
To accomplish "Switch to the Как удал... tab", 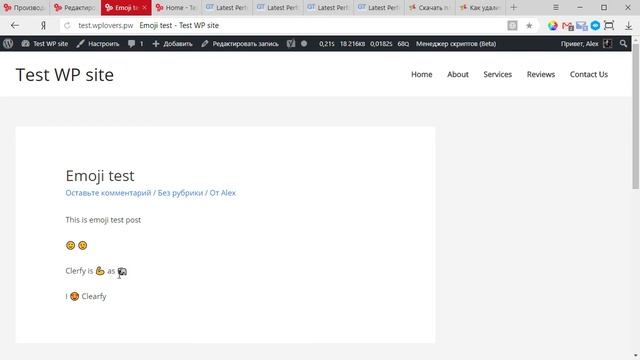I will pos(480,8).
